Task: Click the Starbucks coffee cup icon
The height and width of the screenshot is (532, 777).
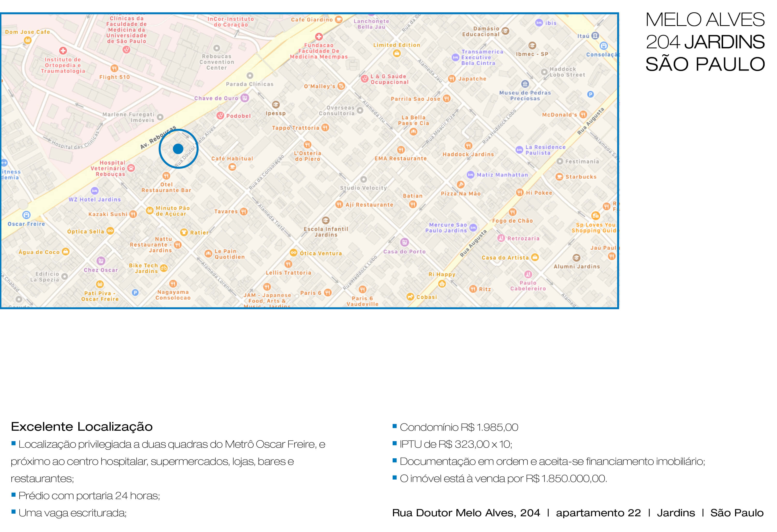Action: point(559,177)
